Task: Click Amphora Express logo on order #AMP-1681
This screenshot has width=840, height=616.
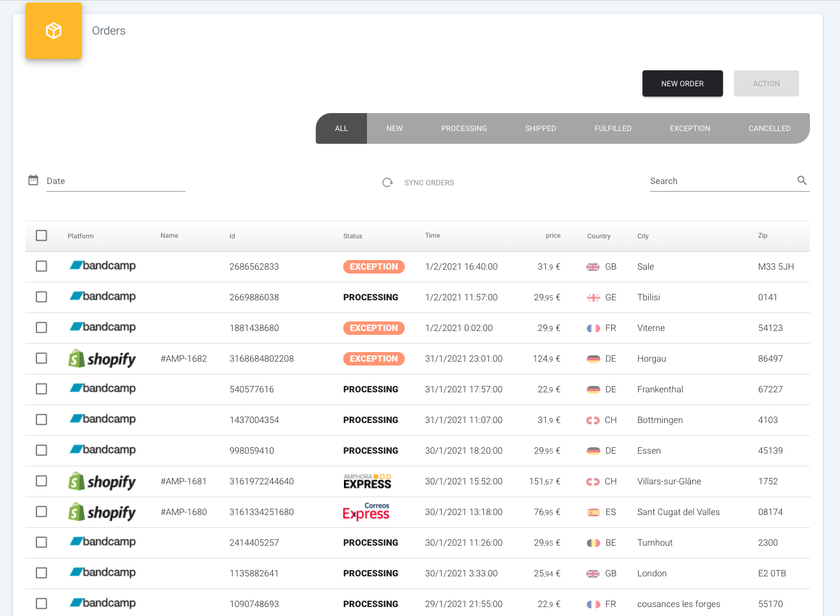Action: (367, 481)
